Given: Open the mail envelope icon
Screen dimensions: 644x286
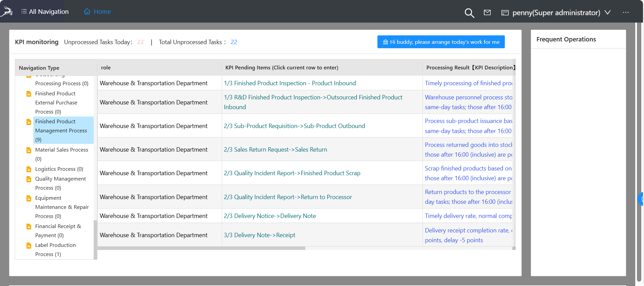Looking at the screenshot, I should (x=487, y=13).
